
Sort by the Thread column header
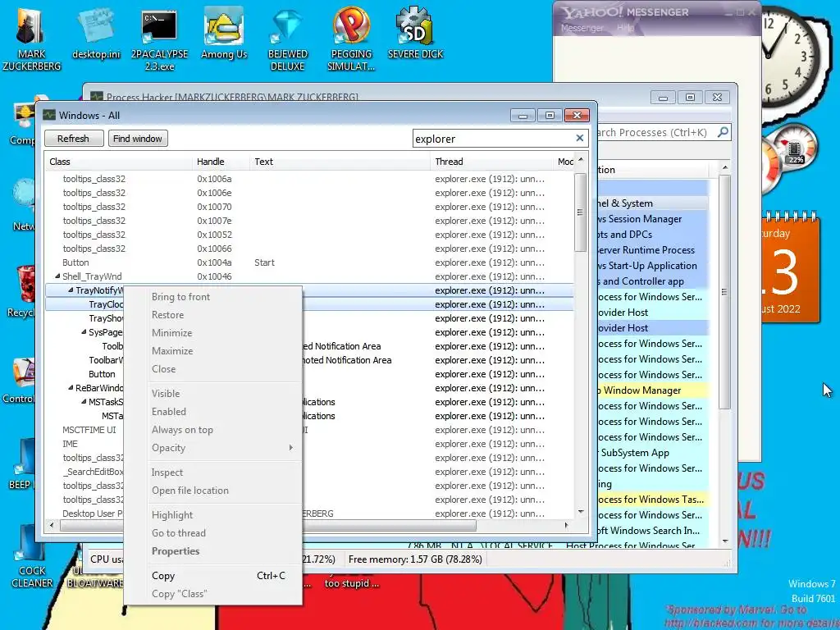pos(492,162)
